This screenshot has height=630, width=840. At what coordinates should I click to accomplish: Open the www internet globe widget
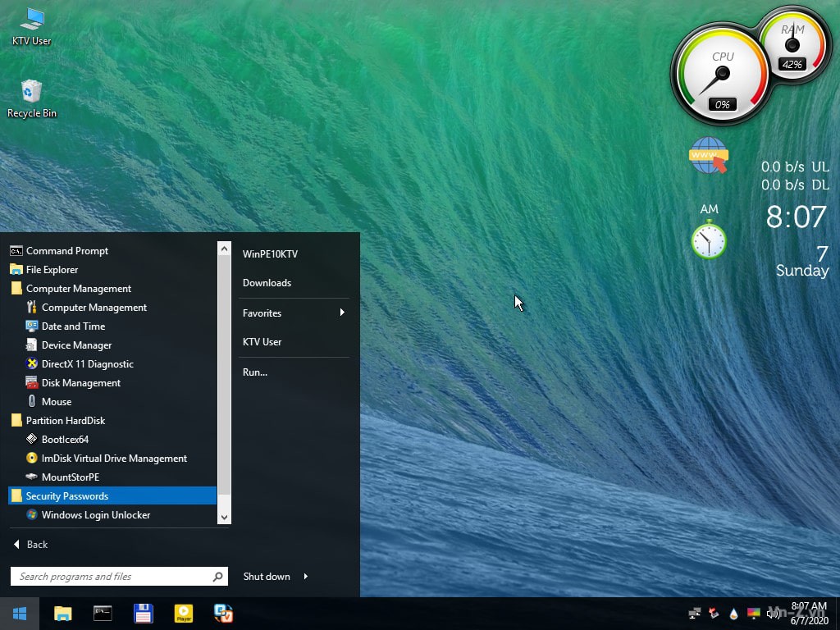[709, 156]
